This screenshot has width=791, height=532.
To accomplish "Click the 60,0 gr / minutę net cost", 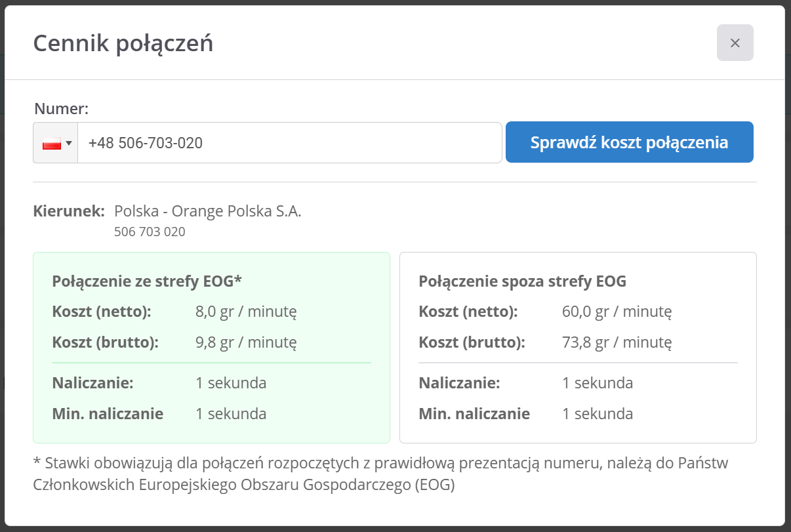I will (617, 312).
